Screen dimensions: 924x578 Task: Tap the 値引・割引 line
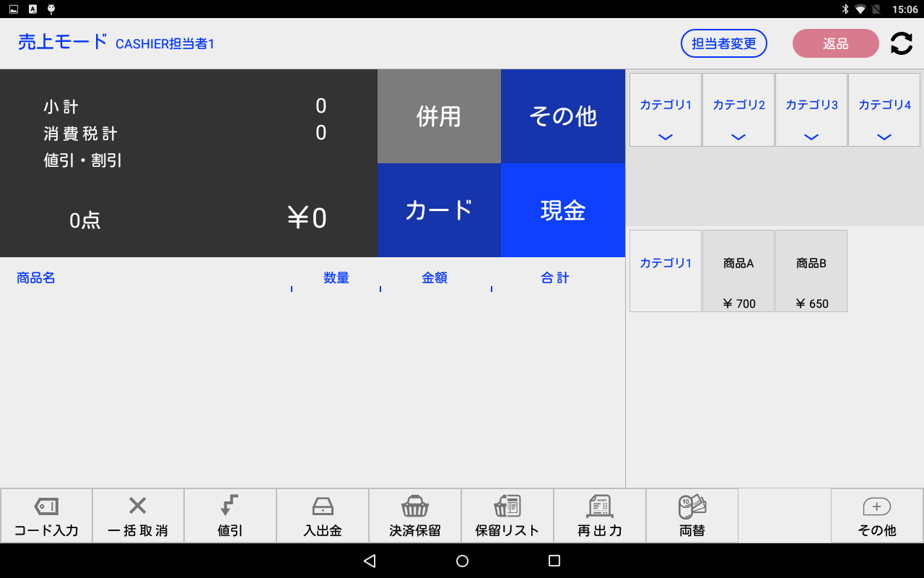[x=82, y=160]
